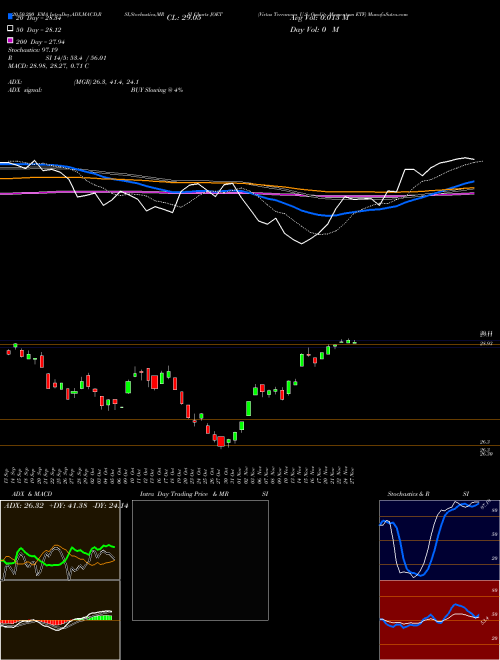This screenshot has width=500, height=660.
Task: Click the white 50 Day legend swatch
Action: point(10,28)
